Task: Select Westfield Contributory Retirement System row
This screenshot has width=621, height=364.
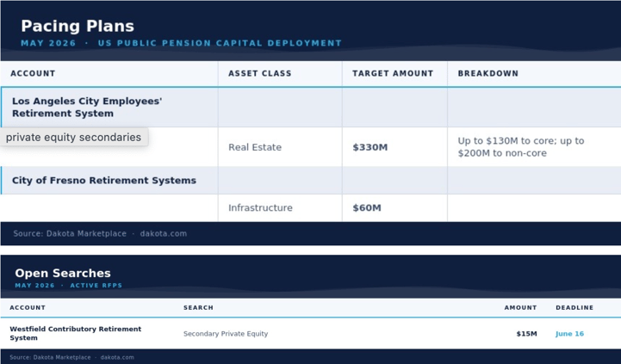Action: 310,334
